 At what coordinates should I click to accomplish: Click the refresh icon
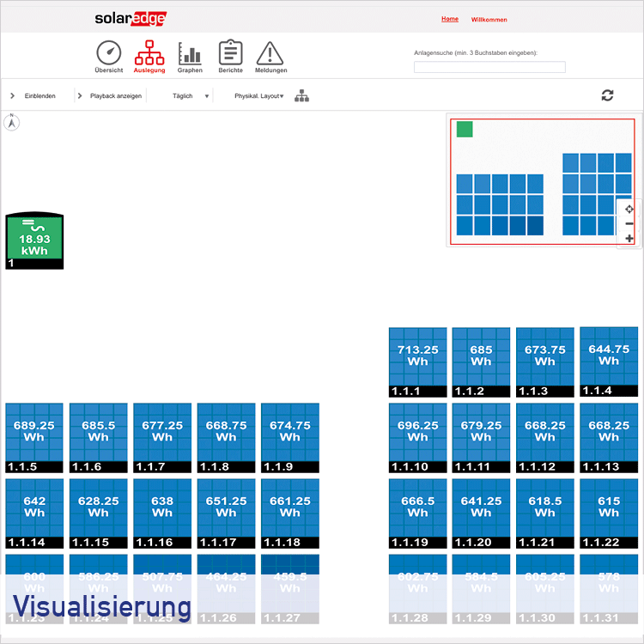[608, 95]
